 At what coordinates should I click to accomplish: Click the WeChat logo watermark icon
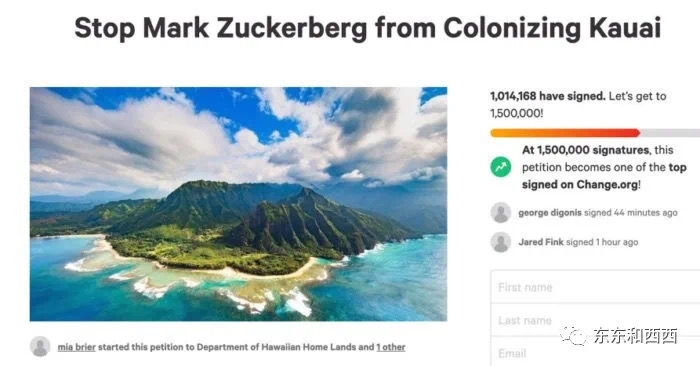(574, 336)
